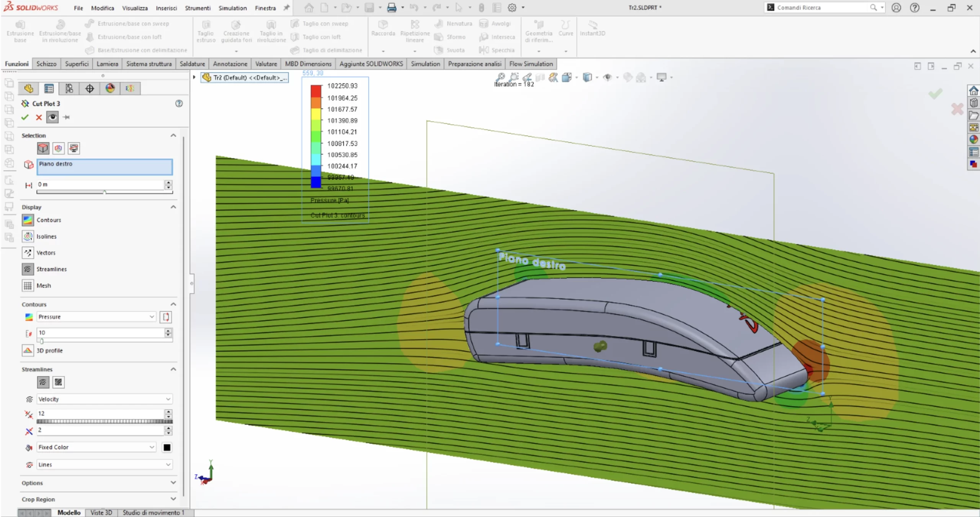Open the Velocity streamlines parameter dropdown
980x517 pixels.
[168, 399]
